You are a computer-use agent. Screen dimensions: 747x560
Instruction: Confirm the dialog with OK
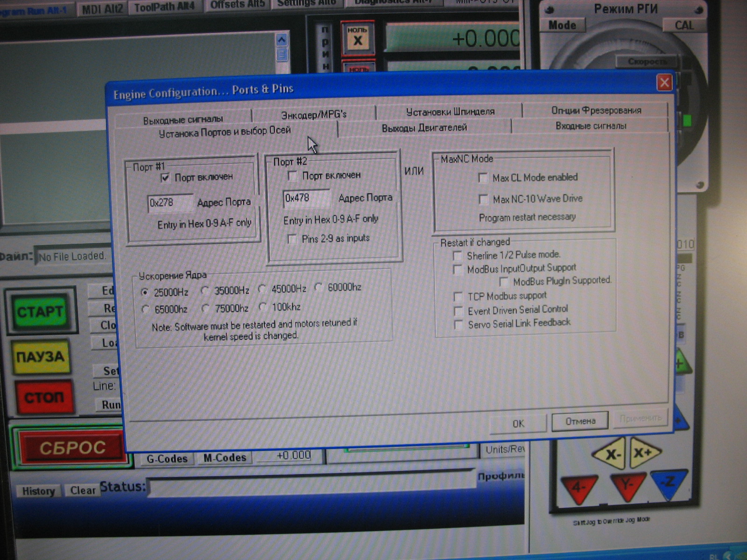(518, 423)
